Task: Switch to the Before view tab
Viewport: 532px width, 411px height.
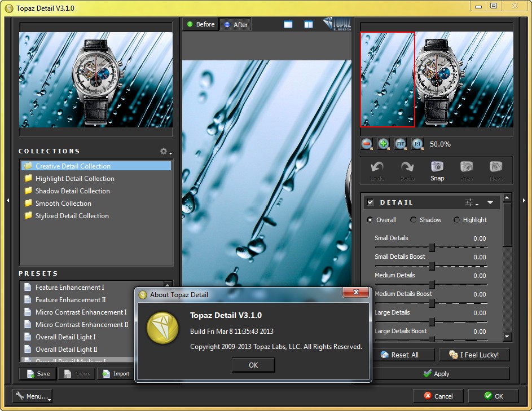Action: [x=201, y=24]
